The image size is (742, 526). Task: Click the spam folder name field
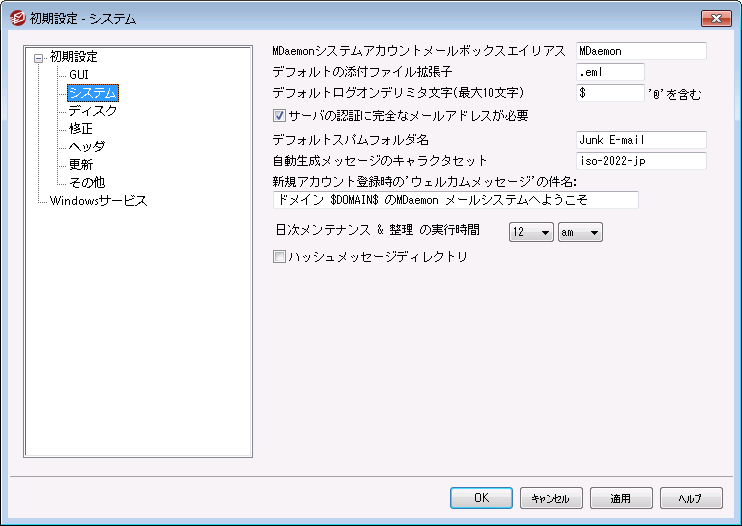641,140
